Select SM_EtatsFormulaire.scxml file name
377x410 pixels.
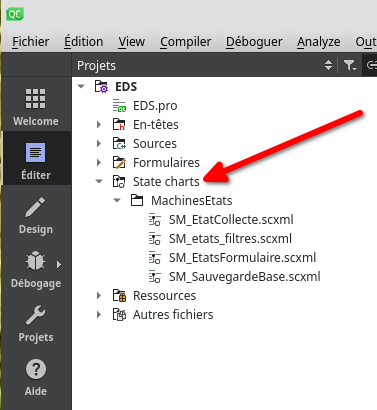click(242, 258)
